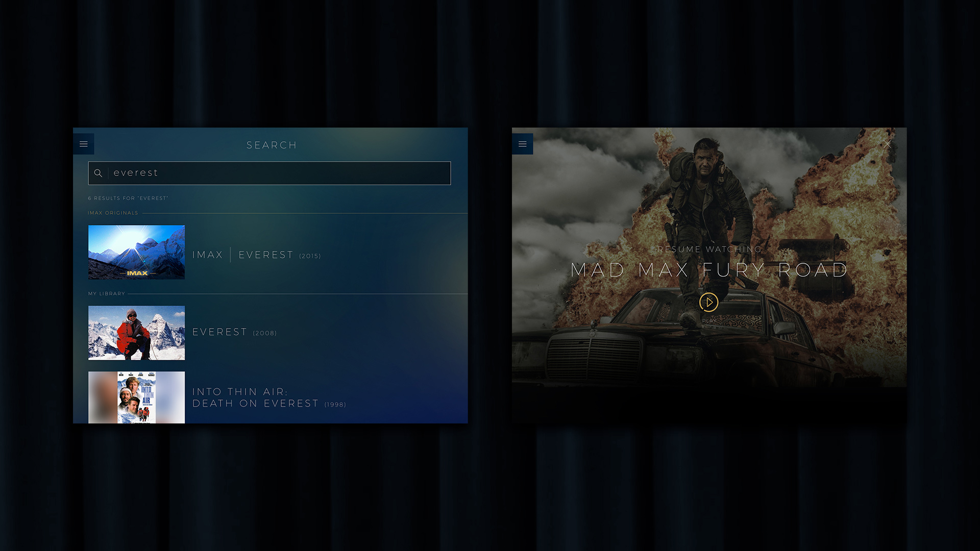
Task: Expand the IMAX Originals section header
Action: (x=112, y=213)
